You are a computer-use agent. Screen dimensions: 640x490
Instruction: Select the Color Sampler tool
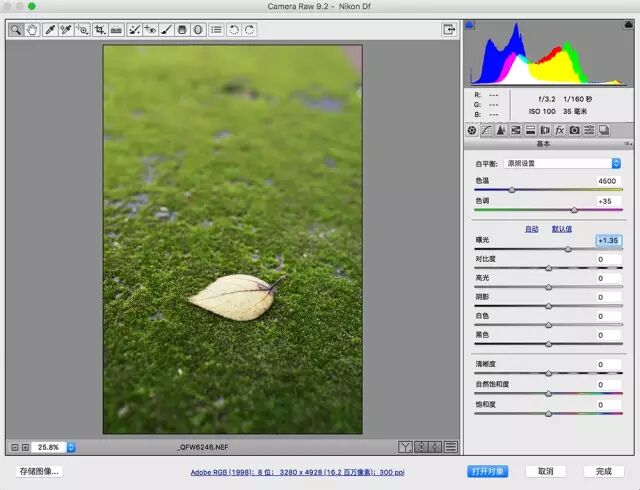point(66,30)
